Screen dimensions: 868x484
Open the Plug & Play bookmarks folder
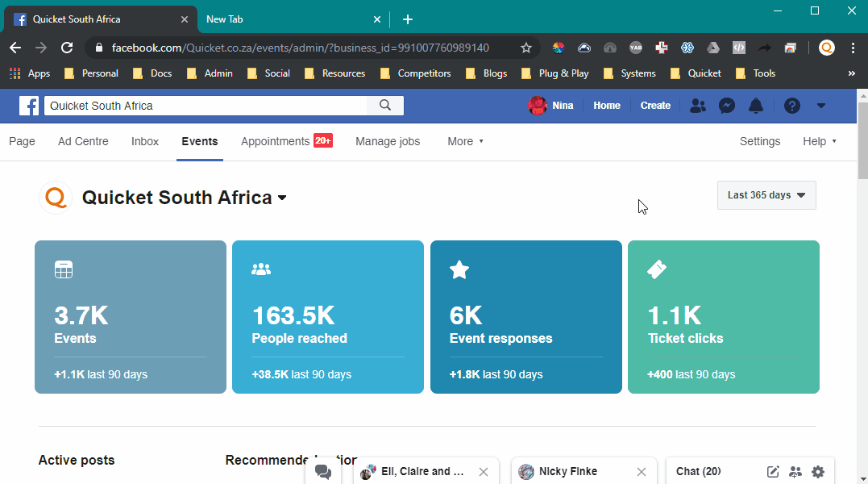coord(555,73)
